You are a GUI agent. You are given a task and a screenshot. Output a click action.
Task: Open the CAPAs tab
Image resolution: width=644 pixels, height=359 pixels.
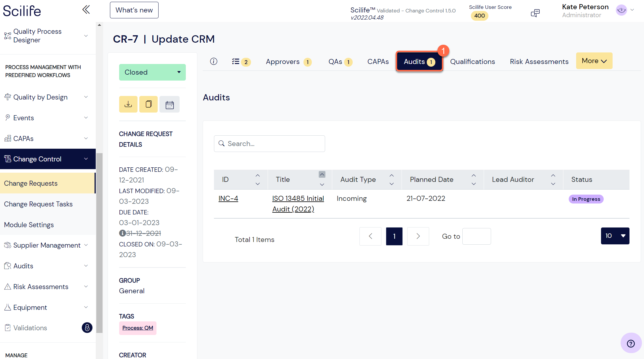point(378,62)
